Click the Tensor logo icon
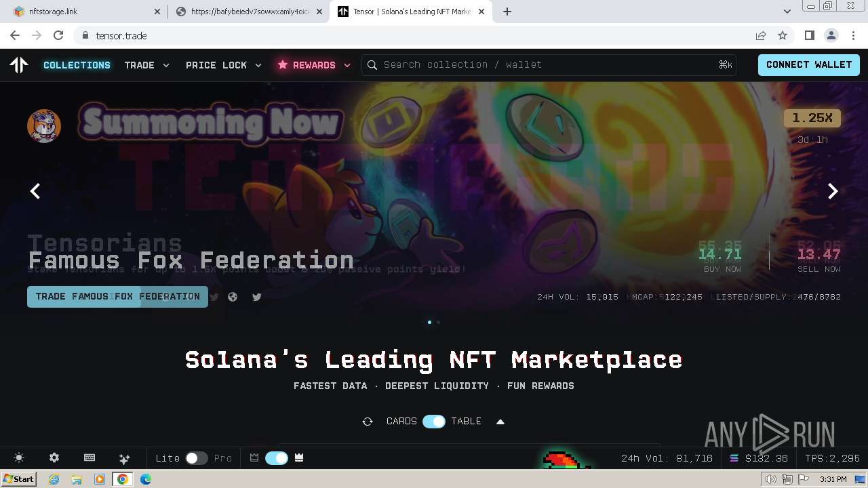This screenshot has height=488, width=868. tap(19, 64)
